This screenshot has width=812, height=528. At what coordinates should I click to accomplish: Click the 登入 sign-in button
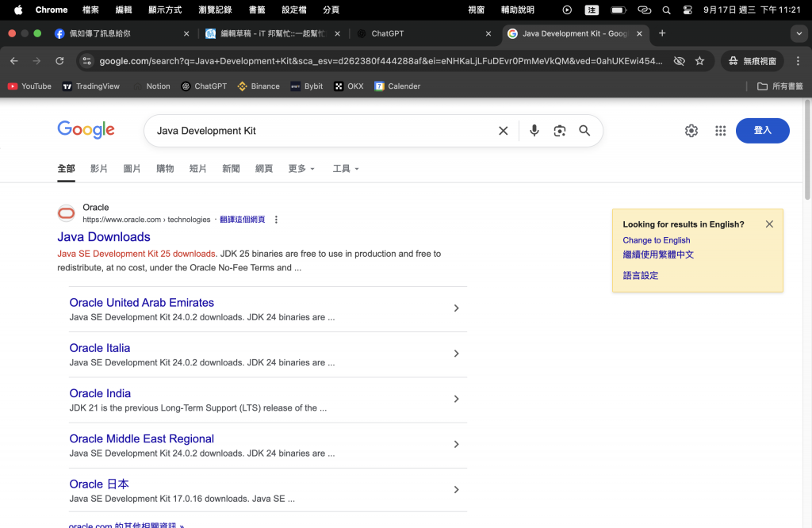pyautogui.click(x=762, y=131)
